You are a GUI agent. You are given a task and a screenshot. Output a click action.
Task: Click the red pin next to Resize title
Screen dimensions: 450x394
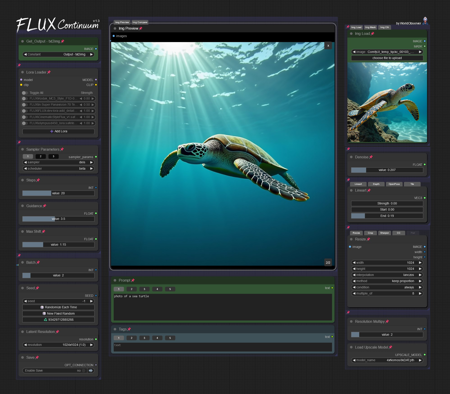[x=368, y=239]
